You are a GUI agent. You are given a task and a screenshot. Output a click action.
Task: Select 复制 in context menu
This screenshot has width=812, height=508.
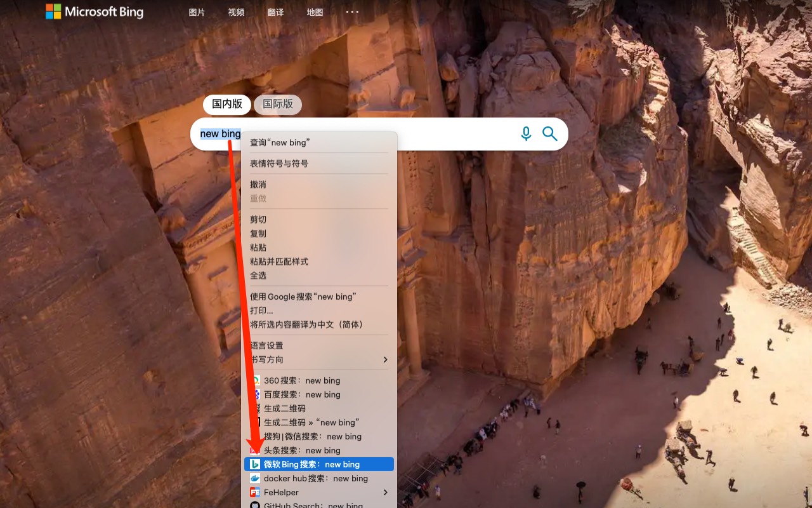tap(319, 233)
